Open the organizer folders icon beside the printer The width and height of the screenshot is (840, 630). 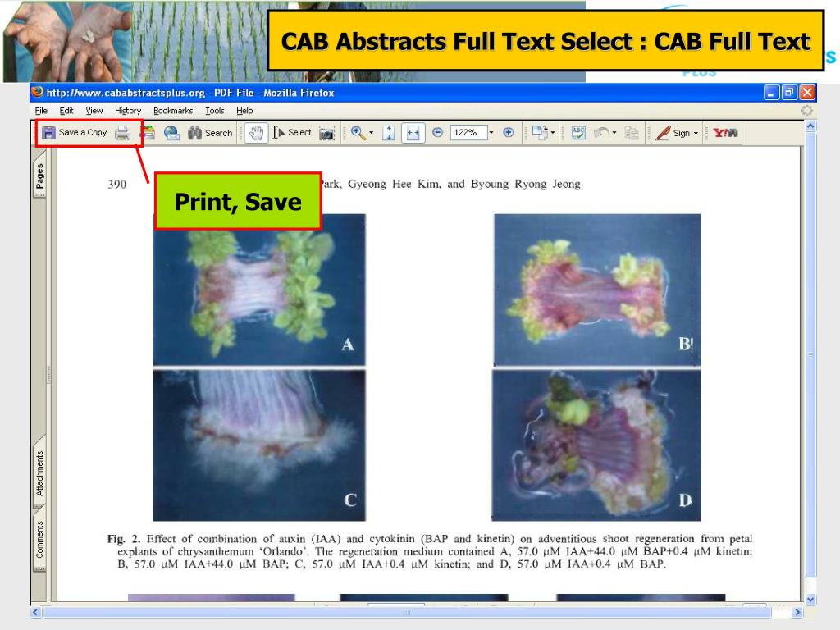(x=148, y=132)
